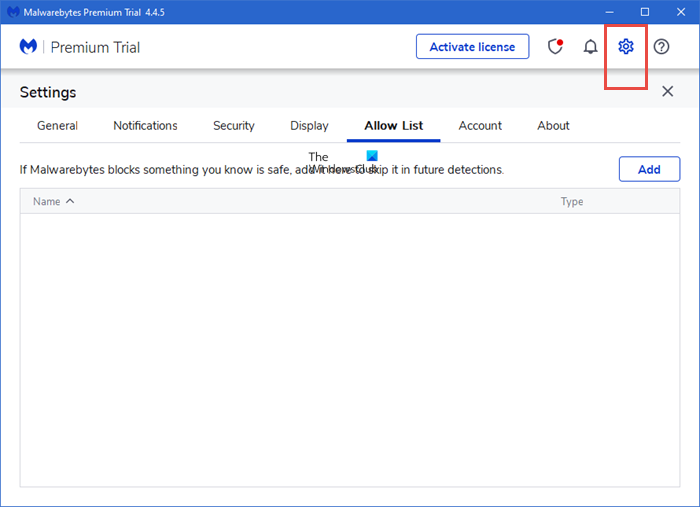Switch to the Display tab
The height and width of the screenshot is (507, 700).
tap(309, 126)
